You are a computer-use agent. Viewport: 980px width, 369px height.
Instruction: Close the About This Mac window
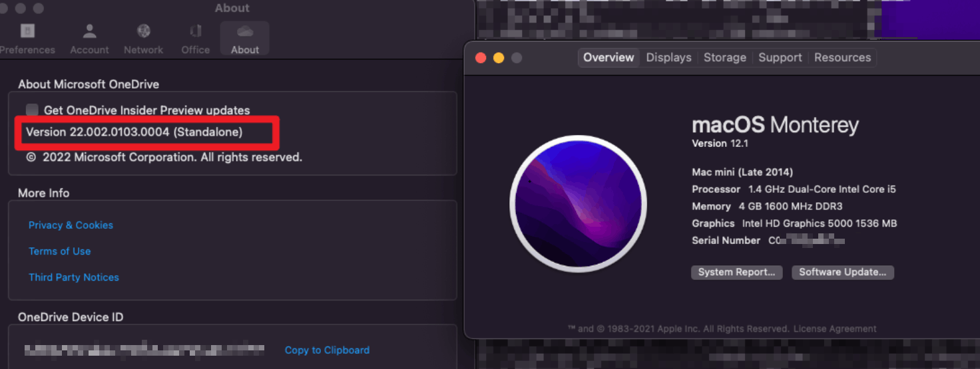(481, 58)
